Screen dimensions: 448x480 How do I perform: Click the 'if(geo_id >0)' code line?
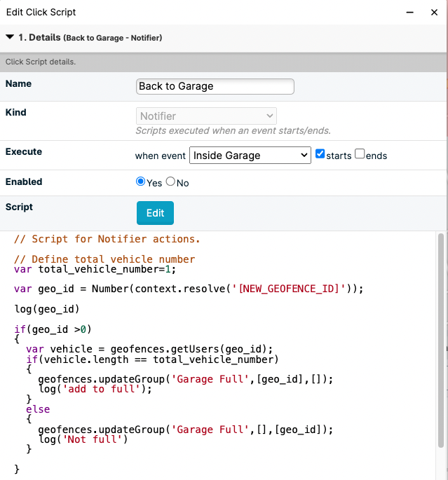53,329
